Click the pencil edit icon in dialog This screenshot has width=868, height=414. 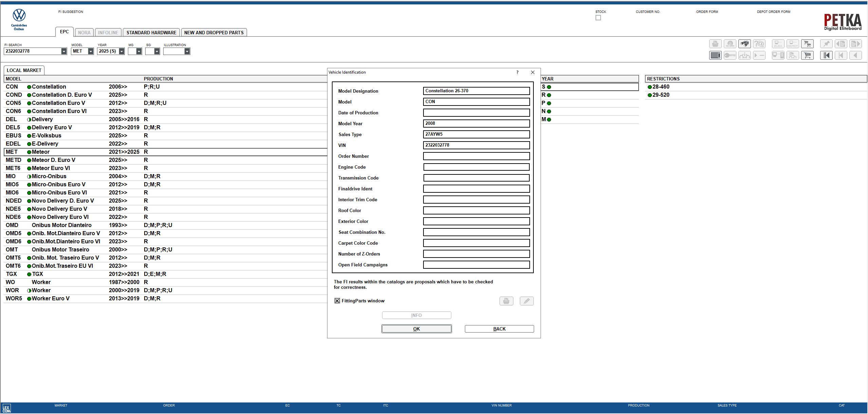coord(527,301)
